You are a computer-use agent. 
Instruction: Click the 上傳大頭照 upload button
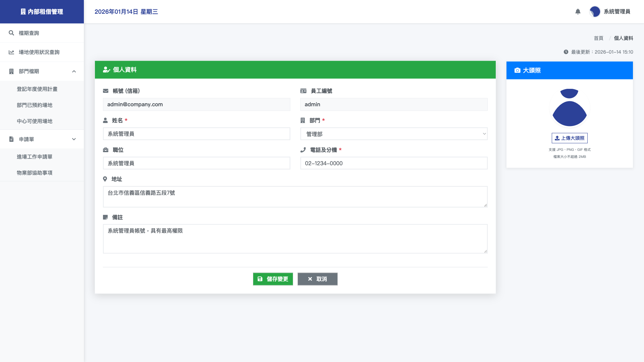(x=569, y=138)
